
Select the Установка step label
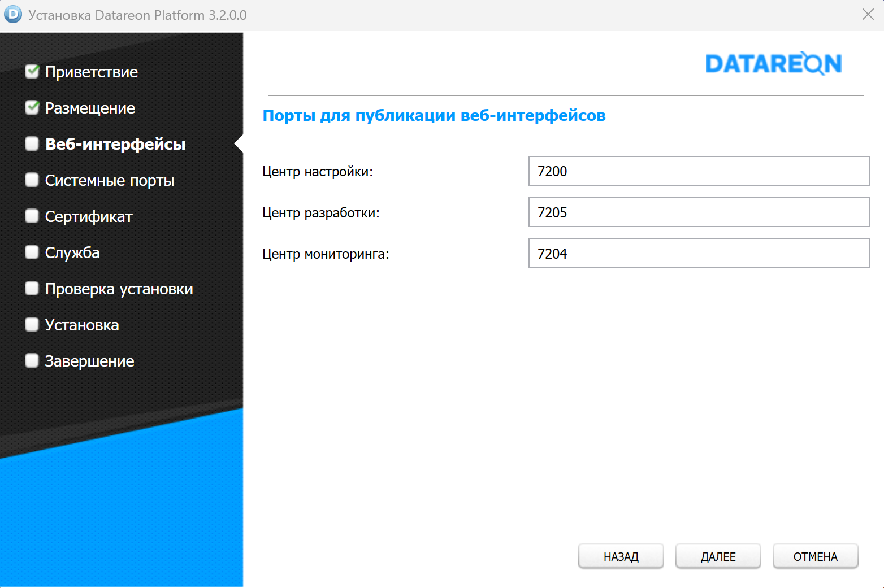tap(82, 325)
